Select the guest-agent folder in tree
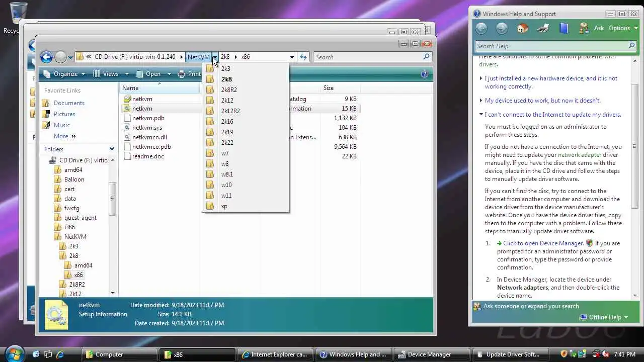 point(80,218)
